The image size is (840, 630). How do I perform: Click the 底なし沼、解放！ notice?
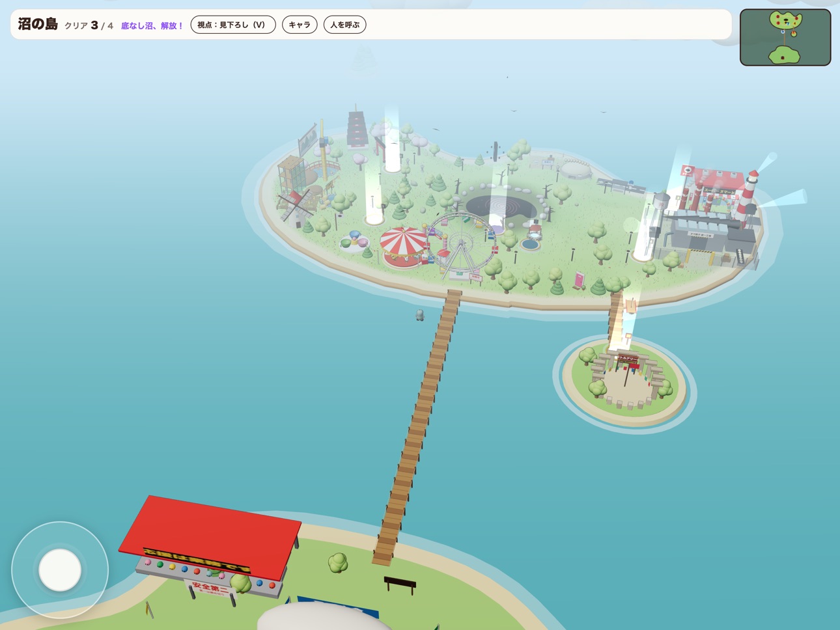tap(152, 26)
